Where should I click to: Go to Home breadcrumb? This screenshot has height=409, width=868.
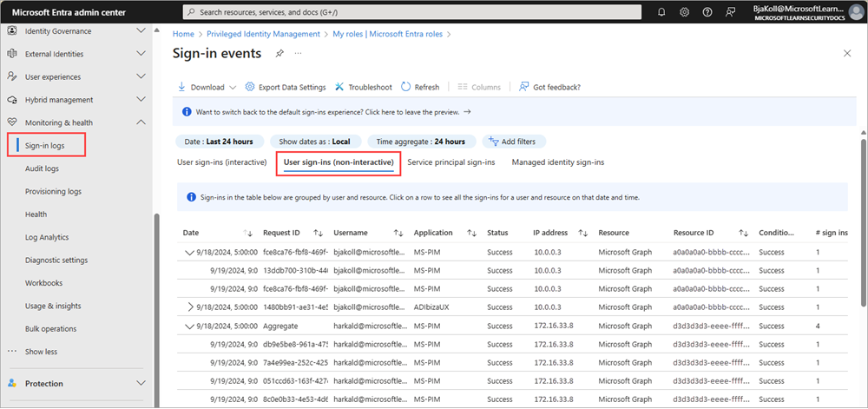pos(183,34)
